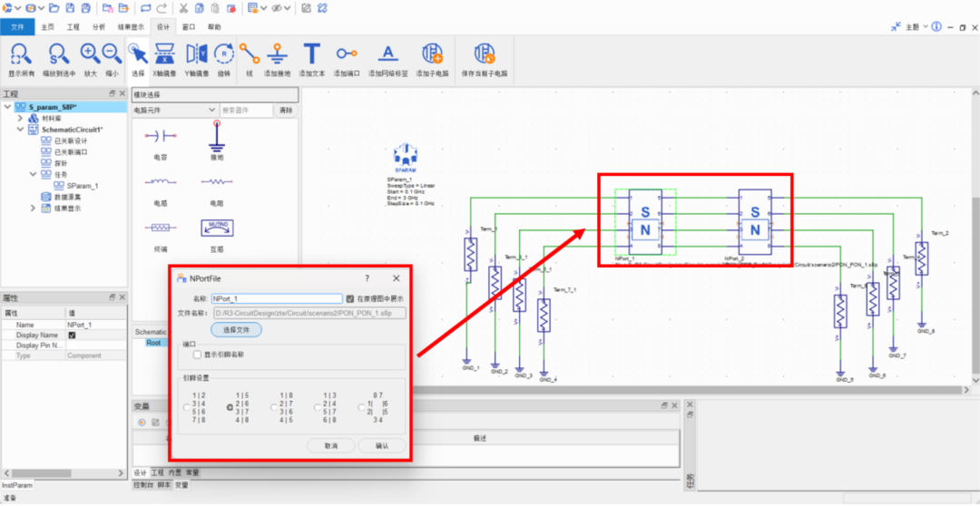Click the 选择文件 button
980x506 pixels.
click(x=236, y=329)
